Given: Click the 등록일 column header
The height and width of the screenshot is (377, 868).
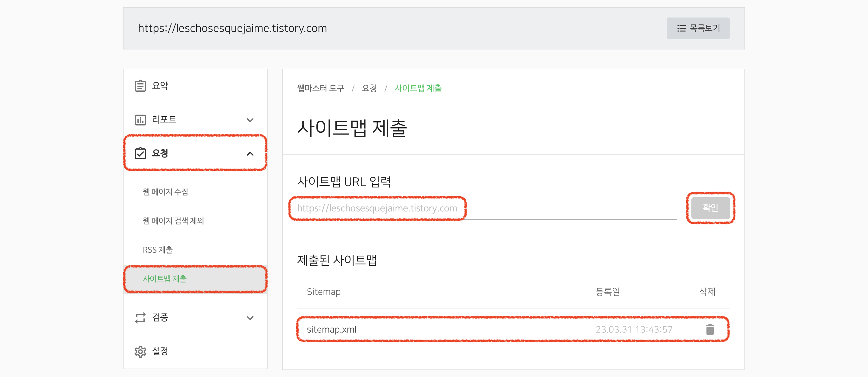Looking at the screenshot, I should (608, 292).
